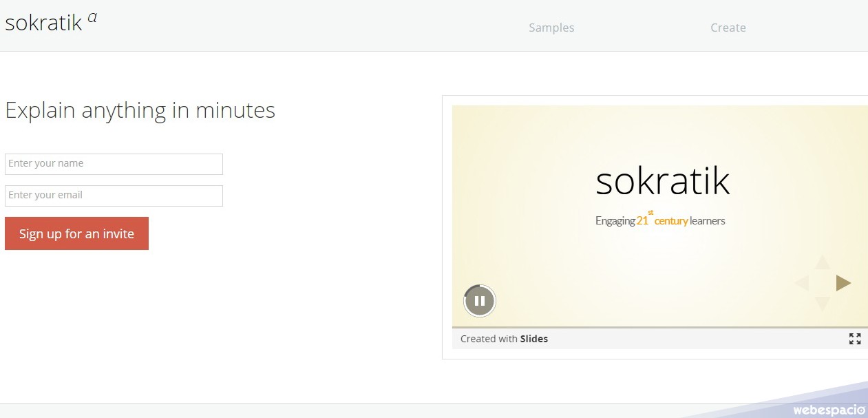Click the Explain anything in minutes heading
This screenshot has width=868, height=418.
pyautogui.click(x=140, y=111)
